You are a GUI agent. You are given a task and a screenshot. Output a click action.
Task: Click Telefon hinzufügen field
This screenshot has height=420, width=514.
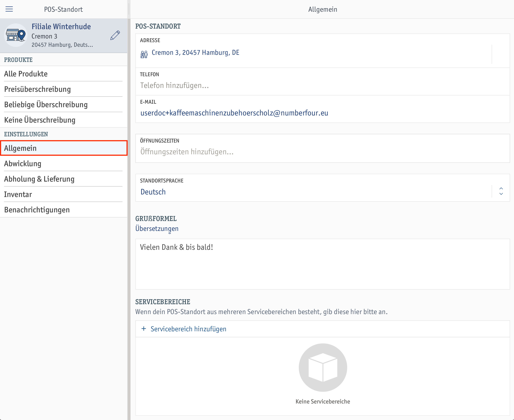[x=323, y=82]
